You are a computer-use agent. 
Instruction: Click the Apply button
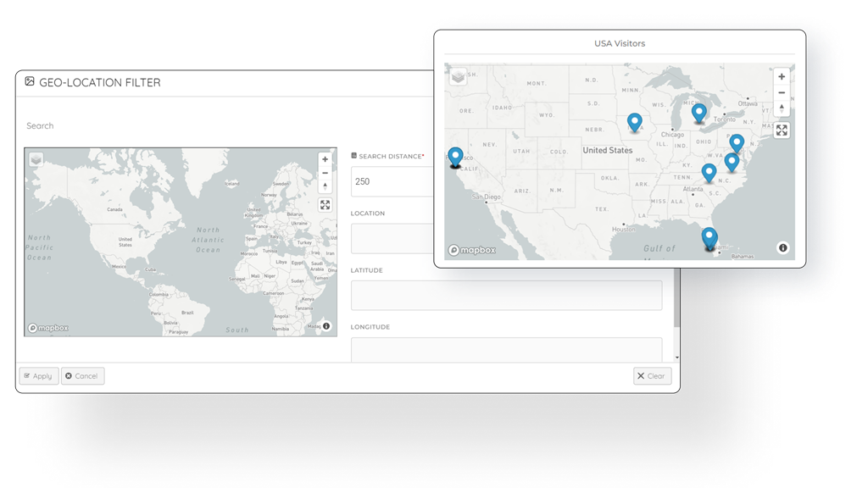[x=38, y=376]
